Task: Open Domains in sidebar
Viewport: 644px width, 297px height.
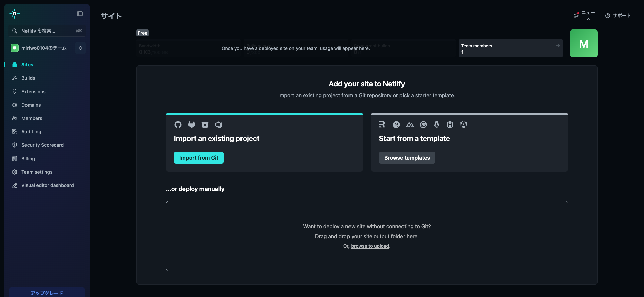Action: (47, 105)
